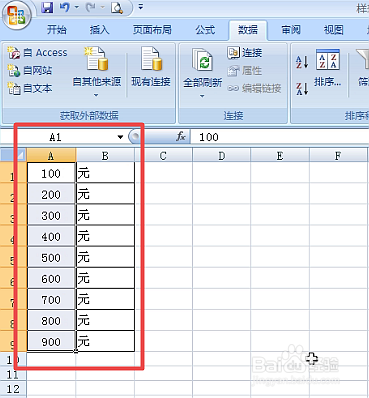Select cell containing 200

51,193
